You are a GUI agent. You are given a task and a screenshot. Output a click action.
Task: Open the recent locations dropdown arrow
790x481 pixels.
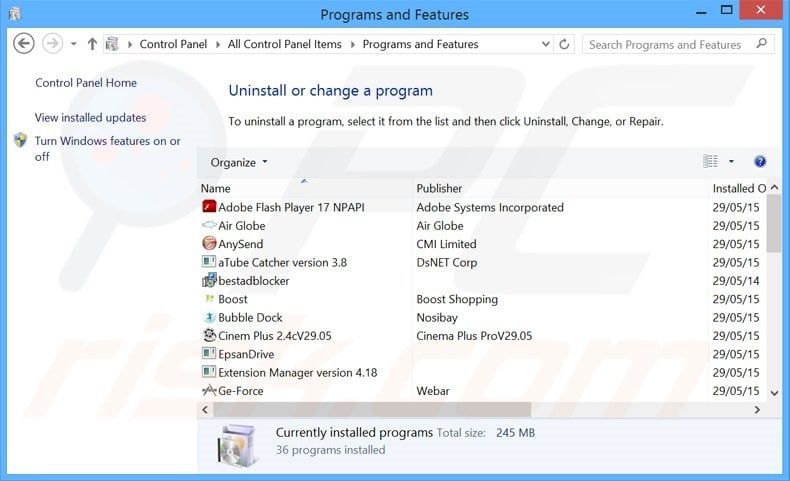click(x=74, y=44)
